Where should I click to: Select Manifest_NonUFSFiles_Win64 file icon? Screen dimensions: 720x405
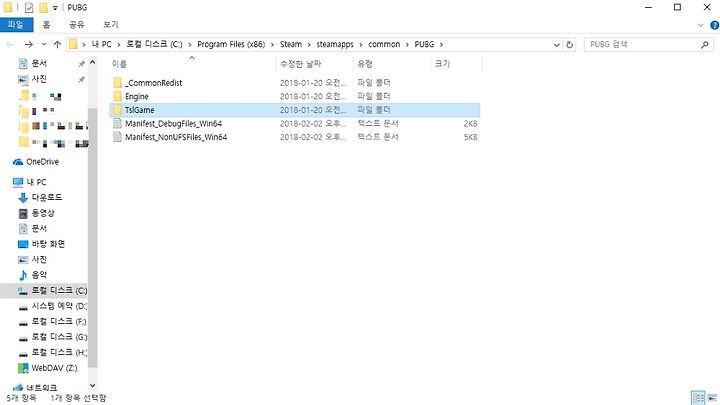tap(118, 137)
